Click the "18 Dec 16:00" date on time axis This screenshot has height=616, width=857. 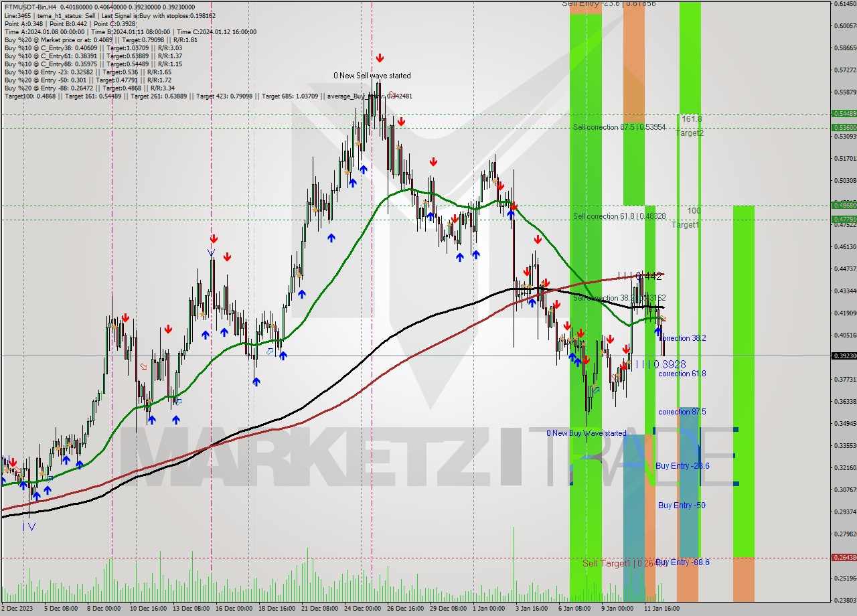click(x=277, y=609)
